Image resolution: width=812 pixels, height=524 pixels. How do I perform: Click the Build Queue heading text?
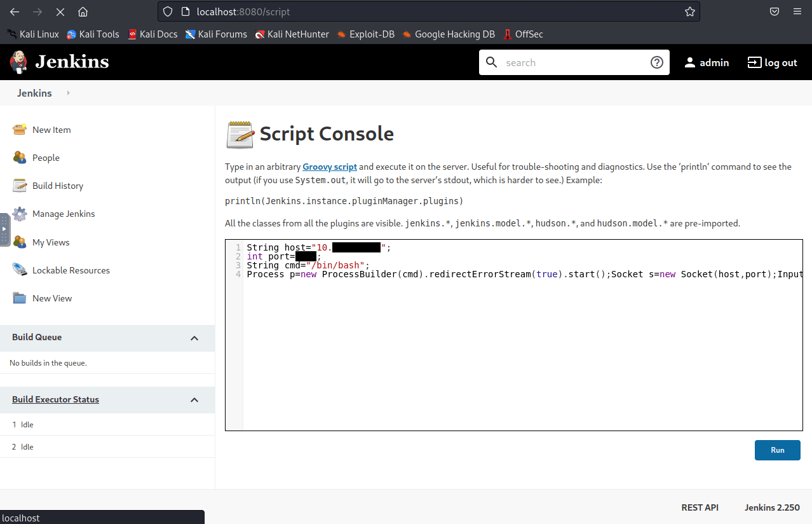[37, 338]
